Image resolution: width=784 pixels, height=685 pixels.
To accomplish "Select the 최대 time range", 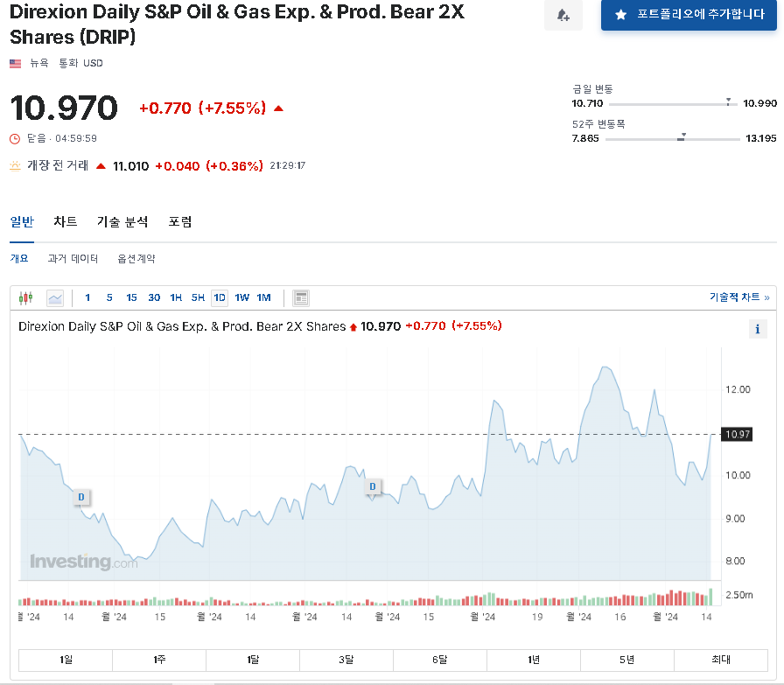I will (x=720, y=660).
